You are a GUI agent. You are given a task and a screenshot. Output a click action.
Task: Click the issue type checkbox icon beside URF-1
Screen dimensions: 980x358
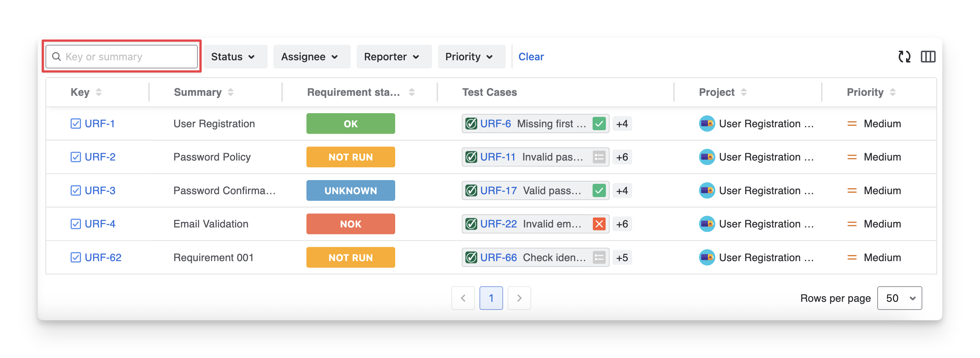[x=76, y=124]
